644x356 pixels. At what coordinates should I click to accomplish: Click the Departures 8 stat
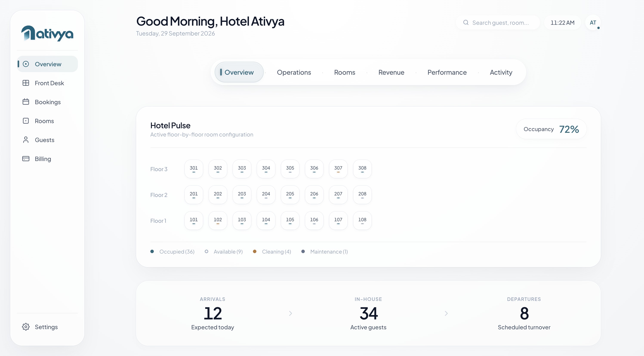click(524, 313)
